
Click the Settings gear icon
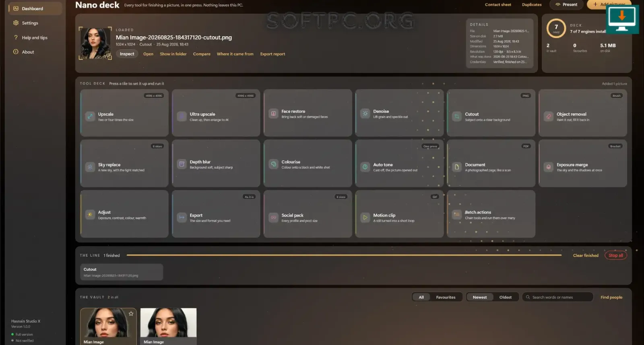pyautogui.click(x=16, y=23)
